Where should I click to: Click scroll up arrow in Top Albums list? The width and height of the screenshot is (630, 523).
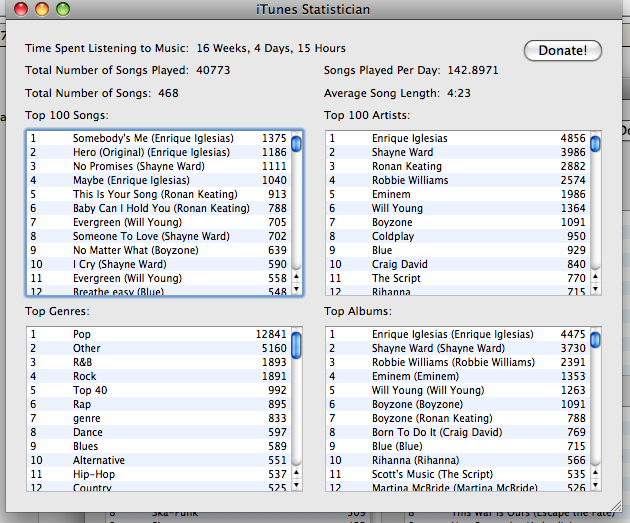point(595,472)
